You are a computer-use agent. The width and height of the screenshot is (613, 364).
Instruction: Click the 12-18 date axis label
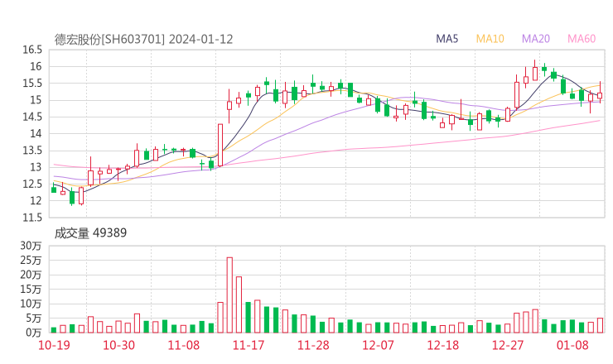tap(443, 345)
